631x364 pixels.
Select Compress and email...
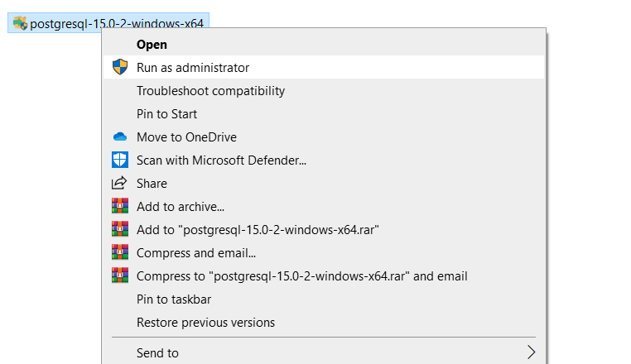[x=324, y=252]
